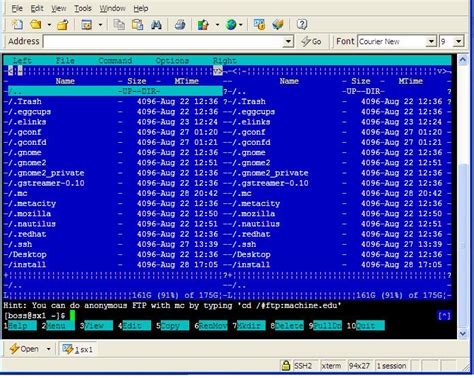Open the Left menu in Midnight Commander

(22, 61)
